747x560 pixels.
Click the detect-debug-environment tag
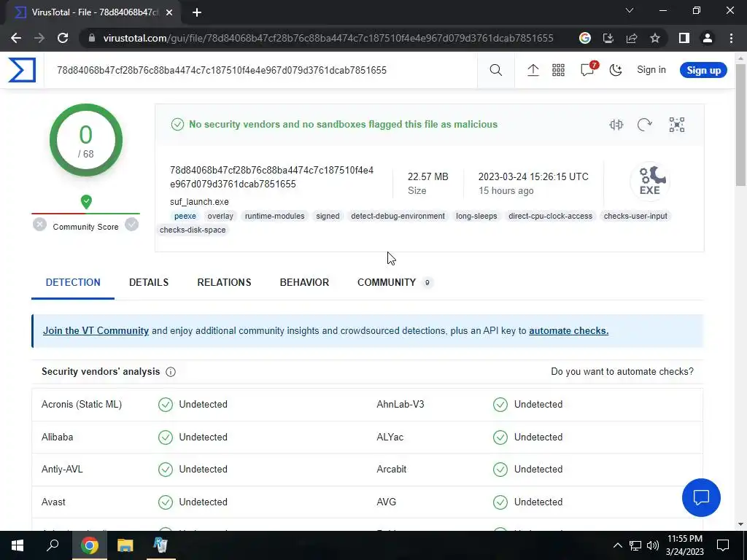(398, 216)
